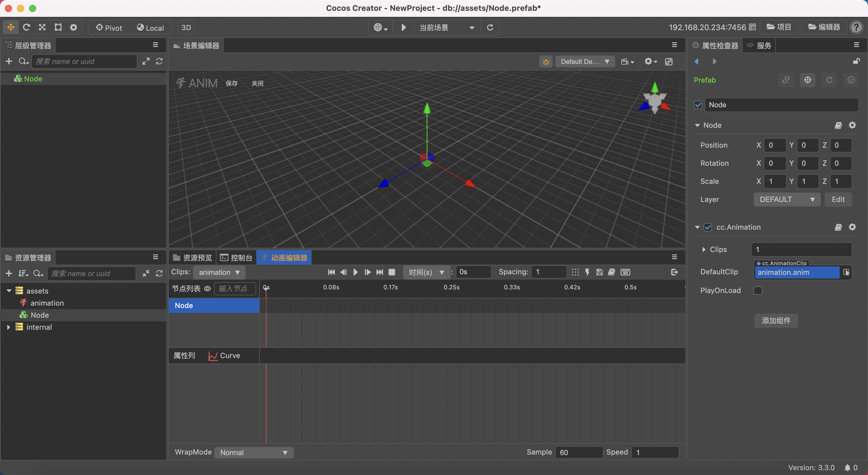Open the WrapMode Normal dropdown

(254, 452)
